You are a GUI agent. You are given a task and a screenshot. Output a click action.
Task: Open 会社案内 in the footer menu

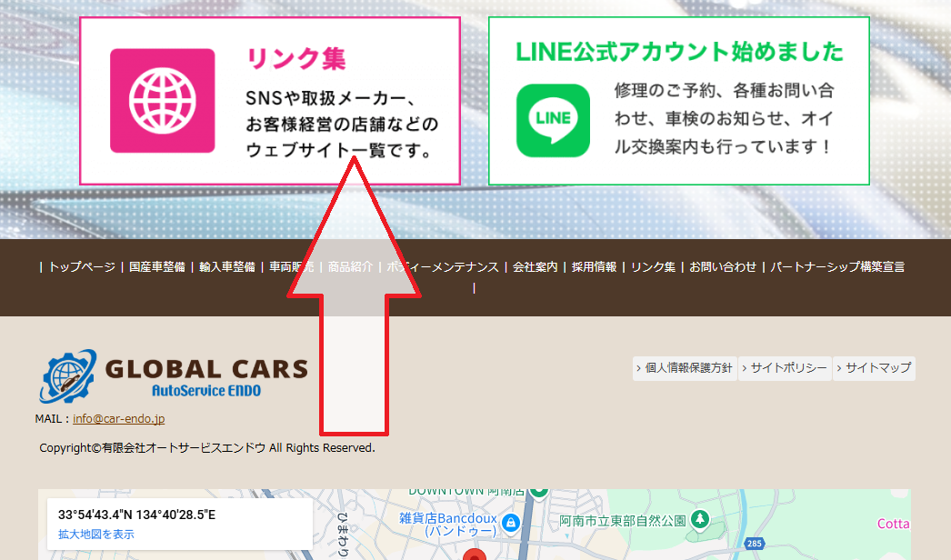click(x=535, y=267)
